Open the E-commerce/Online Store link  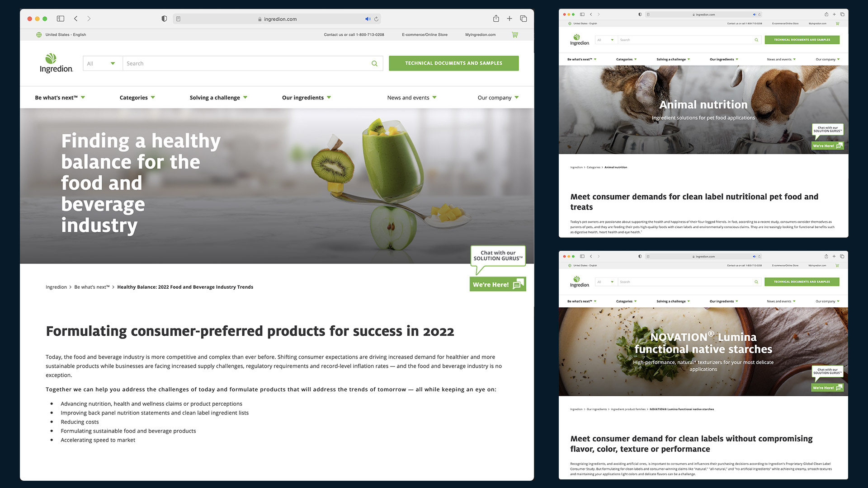pyautogui.click(x=425, y=34)
